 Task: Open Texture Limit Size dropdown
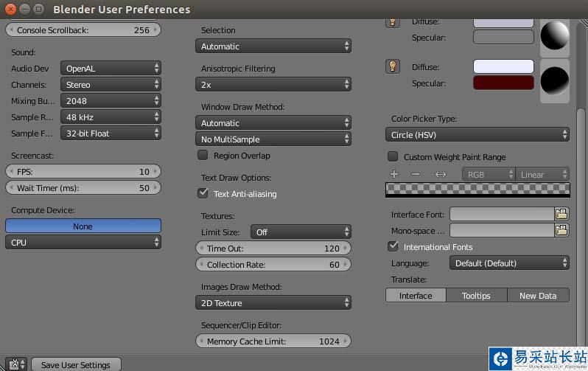[301, 232]
